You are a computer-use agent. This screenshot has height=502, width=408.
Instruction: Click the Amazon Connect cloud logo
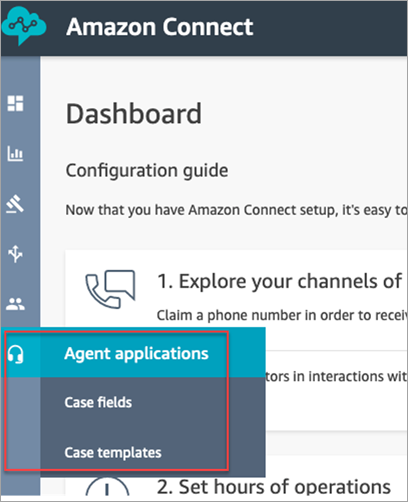[x=24, y=26]
